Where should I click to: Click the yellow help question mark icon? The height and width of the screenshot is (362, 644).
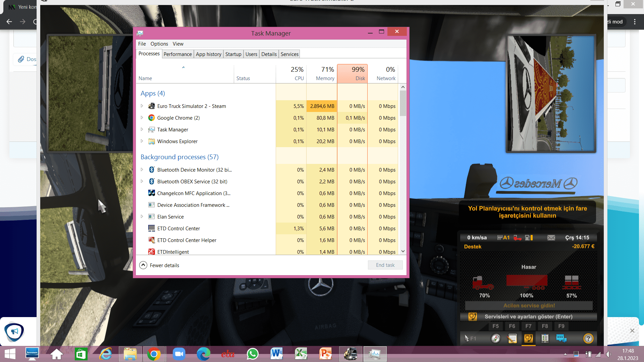point(588,339)
